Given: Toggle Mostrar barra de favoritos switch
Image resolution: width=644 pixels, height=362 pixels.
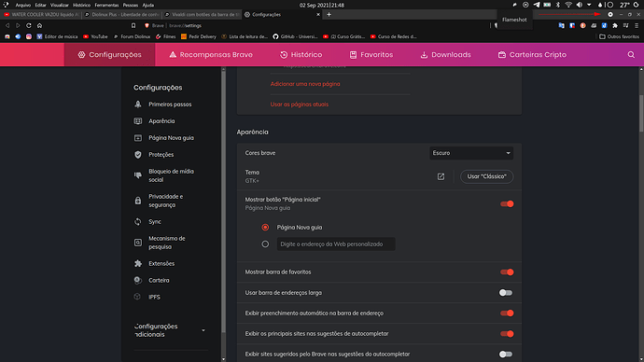Looking at the screenshot, I should (507, 272).
